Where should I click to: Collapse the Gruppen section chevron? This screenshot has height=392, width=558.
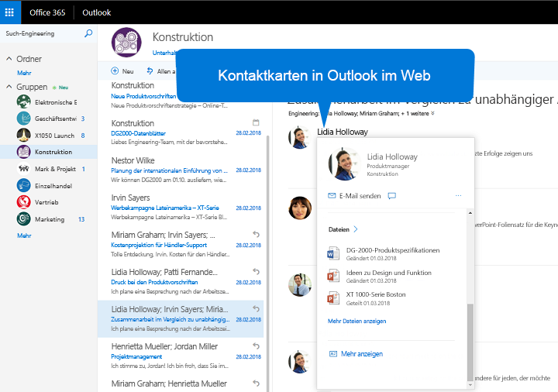9,87
